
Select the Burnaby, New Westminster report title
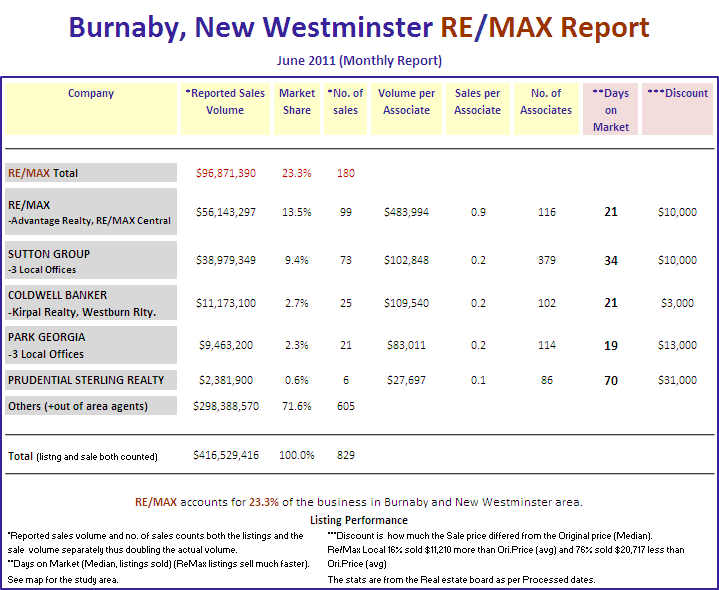359,27
